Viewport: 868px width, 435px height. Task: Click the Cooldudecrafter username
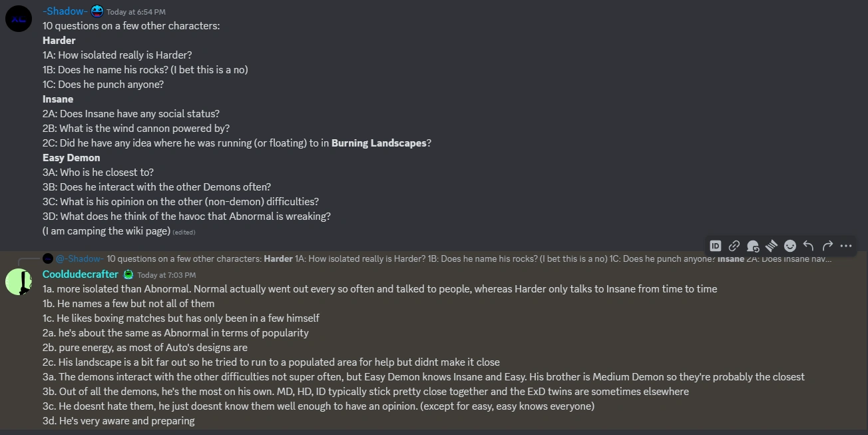tap(81, 274)
